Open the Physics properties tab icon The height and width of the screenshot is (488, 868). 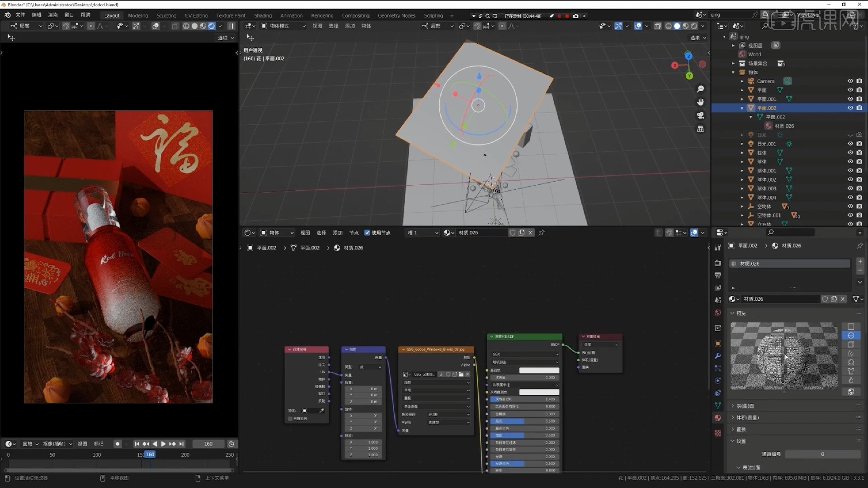pos(717,381)
